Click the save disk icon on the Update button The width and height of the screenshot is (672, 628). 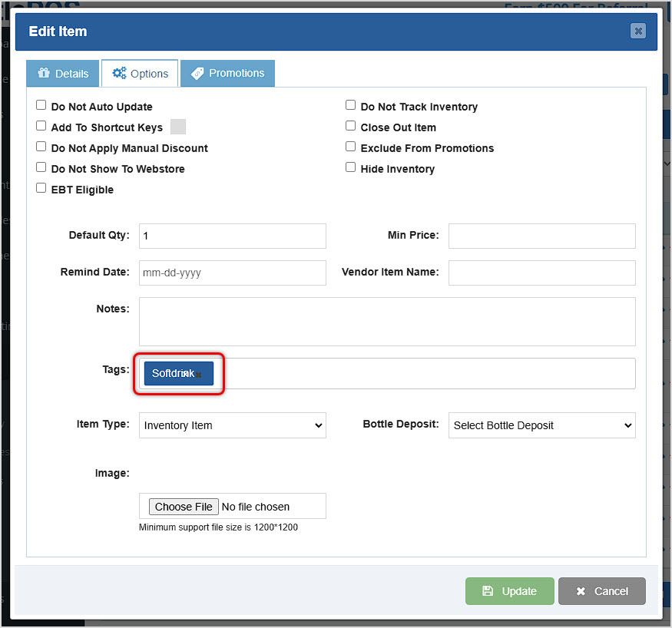[x=489, y=591]
